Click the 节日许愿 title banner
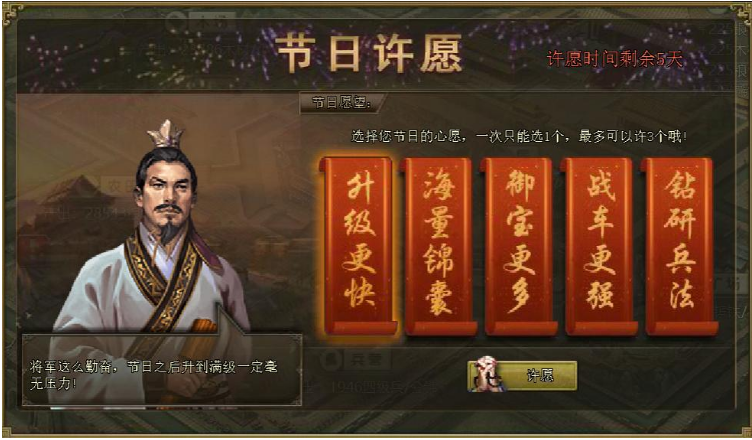This screenshot has height=440, width=752. point(368,53)
